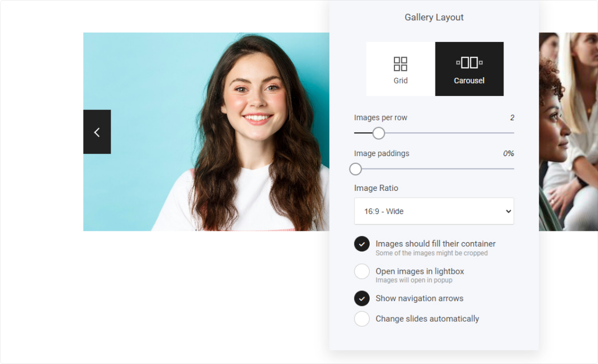Click the Image paddings value 0%

508,153
